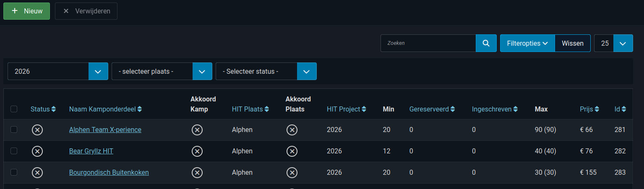Click Akkoord Kamp icon for Bourgondisch Buitenkoken
The width and height of the screenshot is (644, 189).
pos(197,173)
